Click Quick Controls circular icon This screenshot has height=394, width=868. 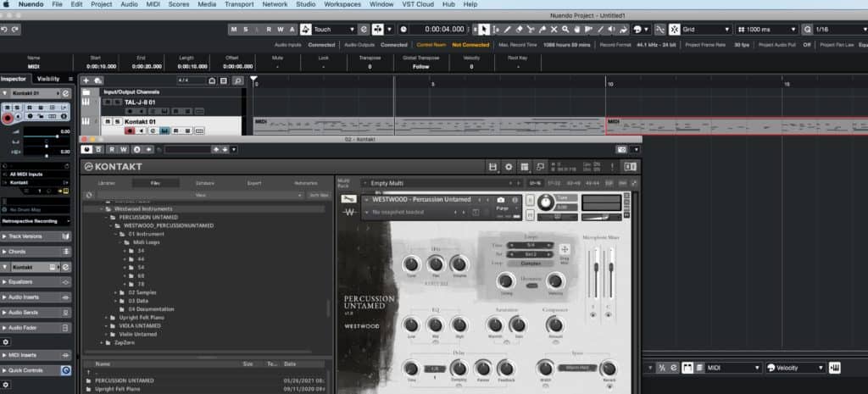click(66, 370)
